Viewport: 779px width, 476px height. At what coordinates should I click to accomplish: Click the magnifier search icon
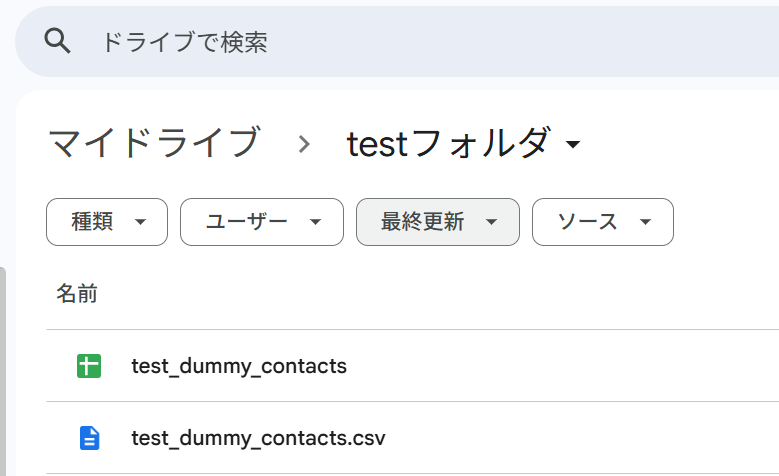[x=57, y=41]
